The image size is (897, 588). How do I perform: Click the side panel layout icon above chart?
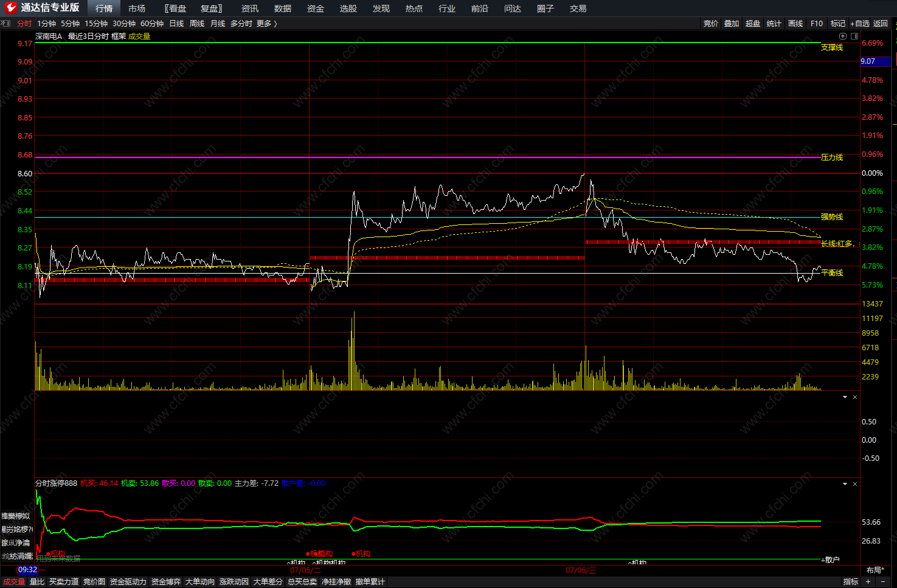(x=854, y=36)
